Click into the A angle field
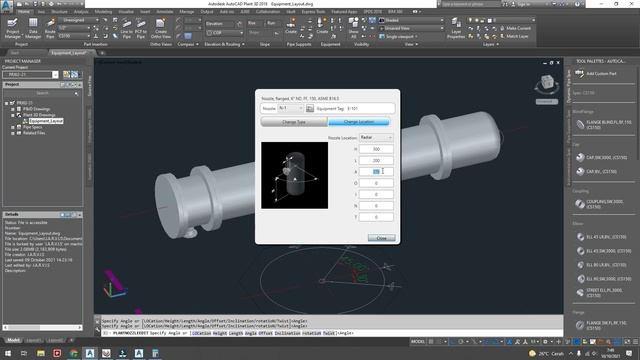The height and width of the screenshot is (360, 640). [376, 172]
